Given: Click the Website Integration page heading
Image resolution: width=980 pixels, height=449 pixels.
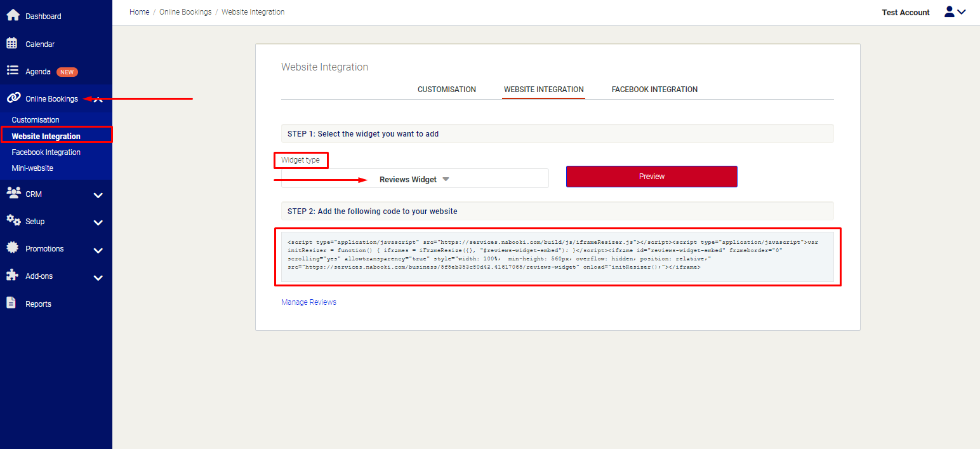Looking at the screenshot, I should (324, 67).
